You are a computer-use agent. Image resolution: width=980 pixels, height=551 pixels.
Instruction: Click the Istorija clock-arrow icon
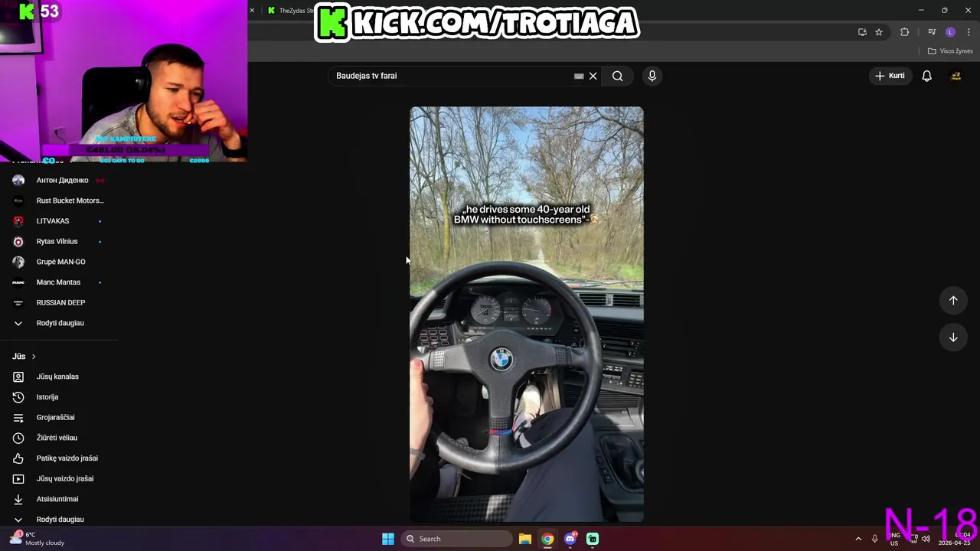click(x=18, y=397)
